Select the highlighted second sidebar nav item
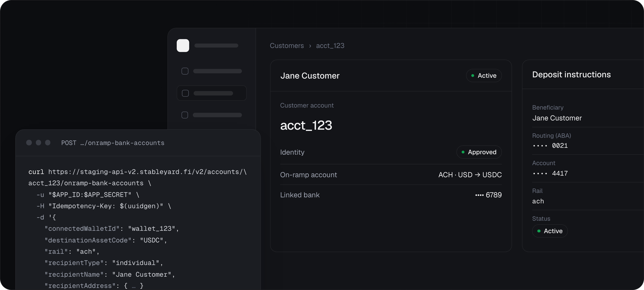 coord(211,93)
